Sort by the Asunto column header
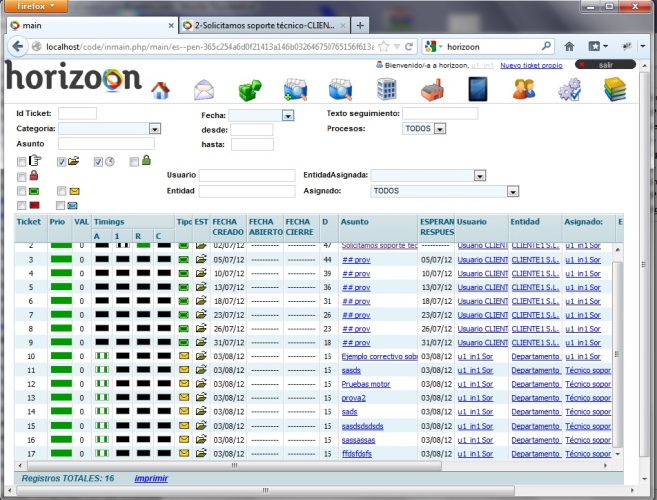 pyautogui.click(x=354, y=222)
